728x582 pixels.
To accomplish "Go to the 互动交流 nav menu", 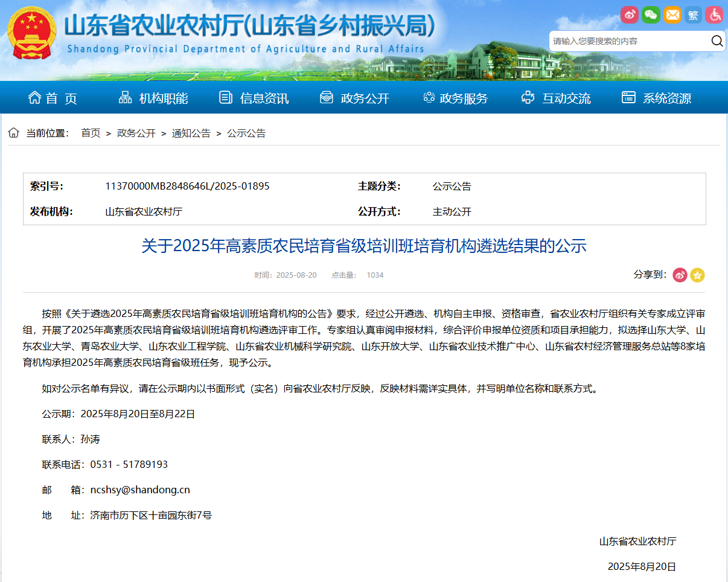I will 566,98.
